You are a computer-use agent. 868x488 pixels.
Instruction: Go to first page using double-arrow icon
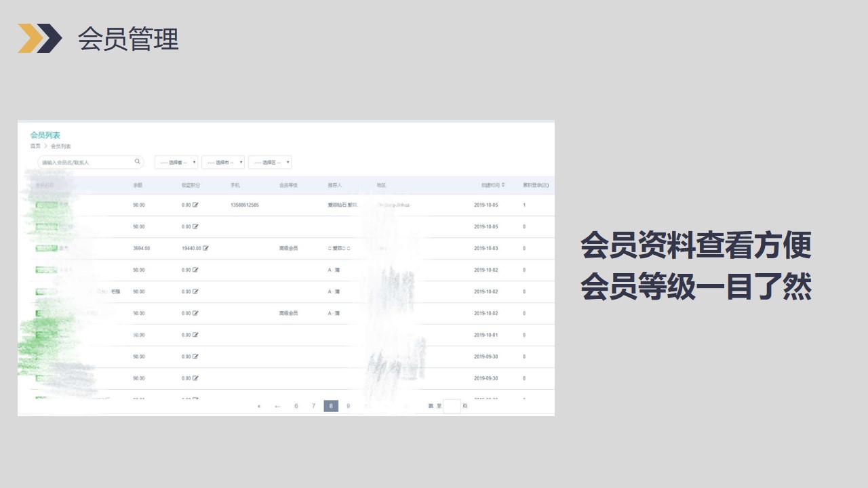pos(259,407)
